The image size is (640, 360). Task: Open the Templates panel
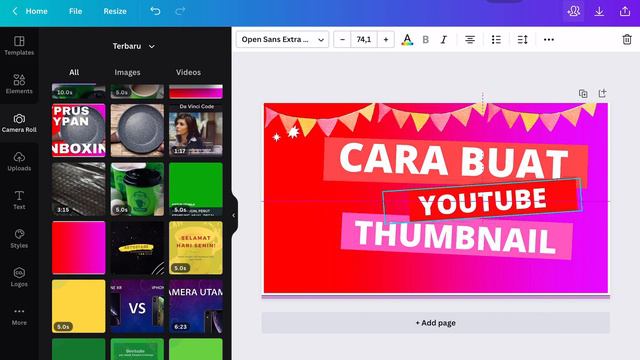19,45
